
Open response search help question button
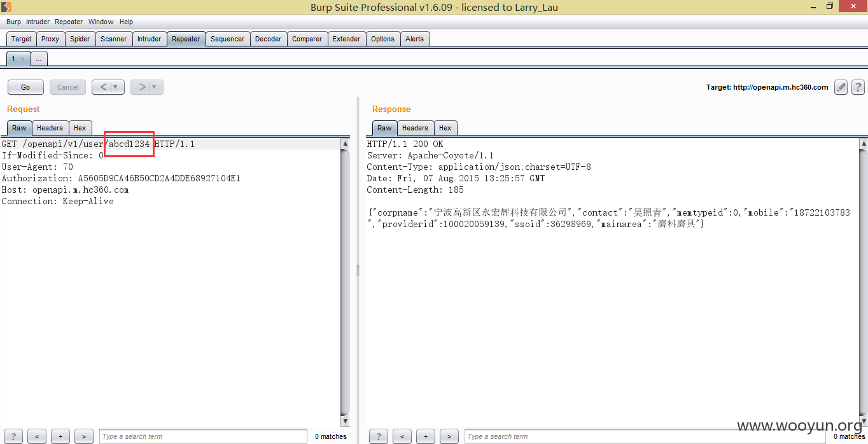coord(378,436)
